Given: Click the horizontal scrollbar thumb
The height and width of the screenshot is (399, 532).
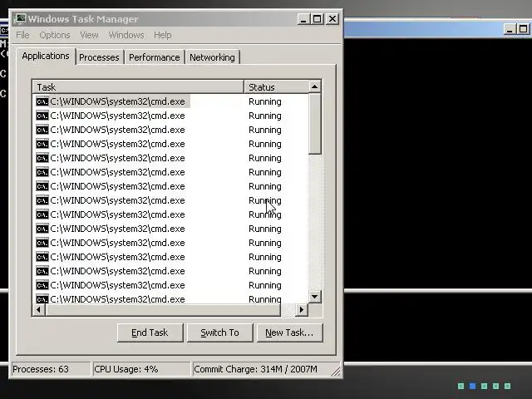Looking at the screenshot, I should tap(163, 309).
